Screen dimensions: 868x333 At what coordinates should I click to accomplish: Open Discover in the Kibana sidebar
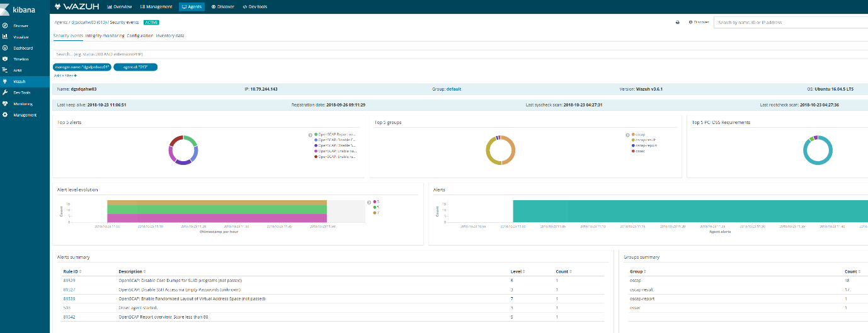(x=20, y=26)
